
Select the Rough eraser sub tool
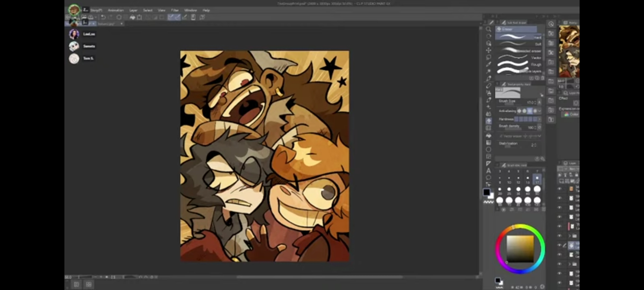[x=518, y=64]
